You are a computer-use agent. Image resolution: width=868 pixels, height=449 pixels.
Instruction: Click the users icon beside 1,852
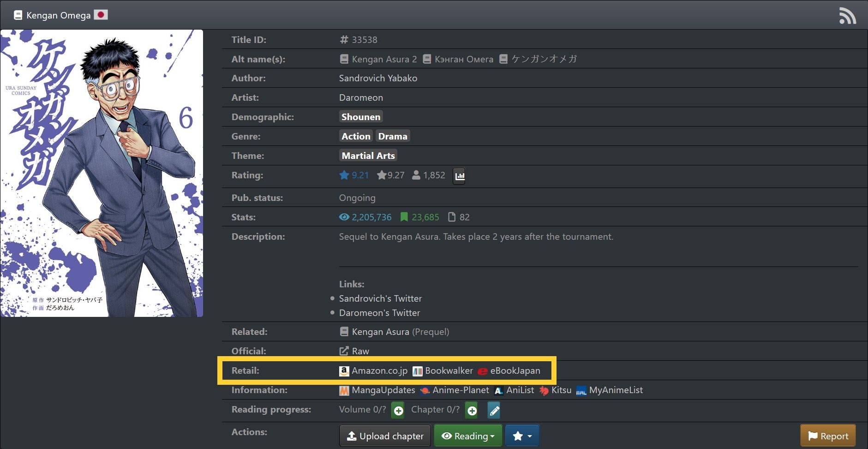click(x=416, y=175)
